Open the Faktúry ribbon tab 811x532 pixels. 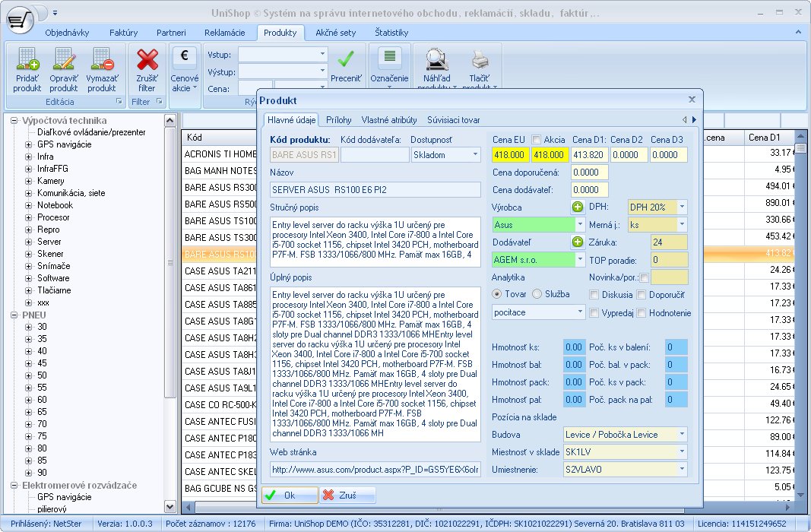[124, 33]
